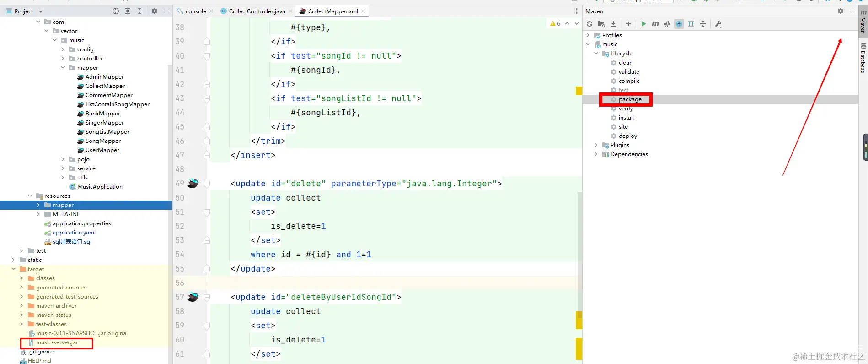Hide the Maven tool window
868x364 pixels.
852,11
